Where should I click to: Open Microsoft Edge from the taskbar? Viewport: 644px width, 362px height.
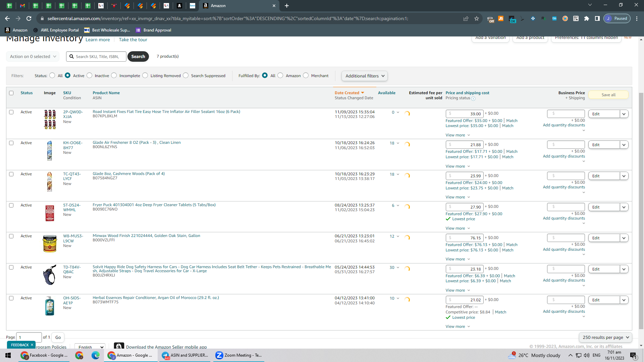pyautogui.click(x=96, y=355)
